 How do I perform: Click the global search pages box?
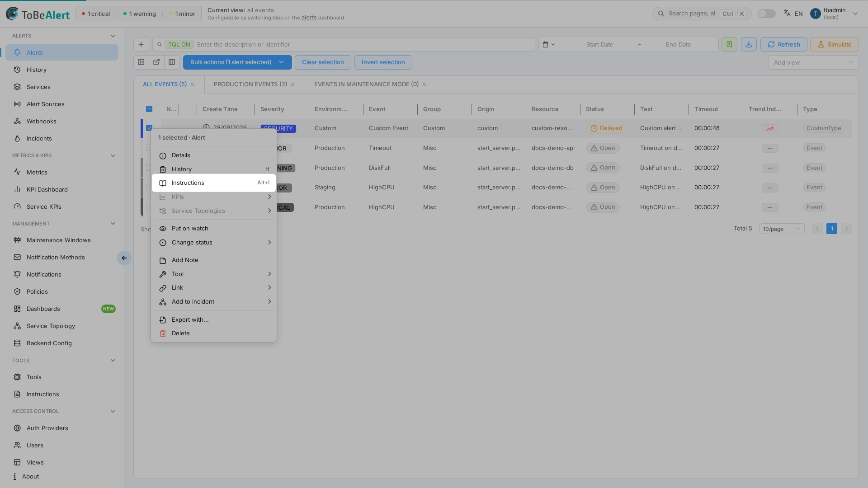point(702,14)
